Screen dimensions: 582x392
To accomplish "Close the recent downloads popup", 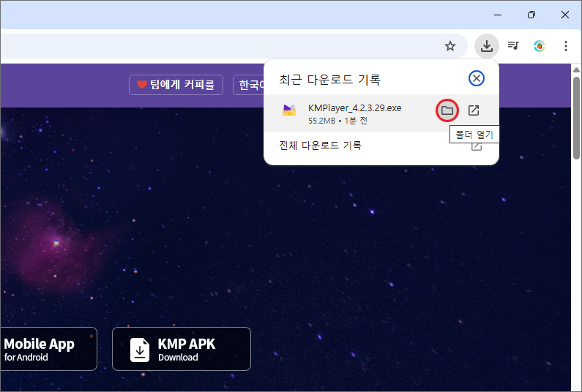I will (477, 78).
